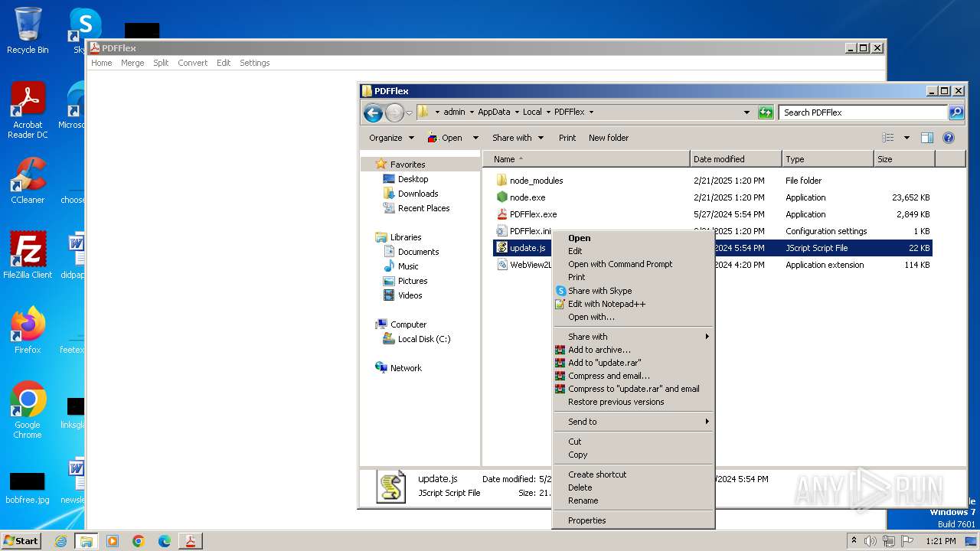Sort by the Date modified column
Image resolution: width=980 pixels, height=551 pixels.
[736, 159]
